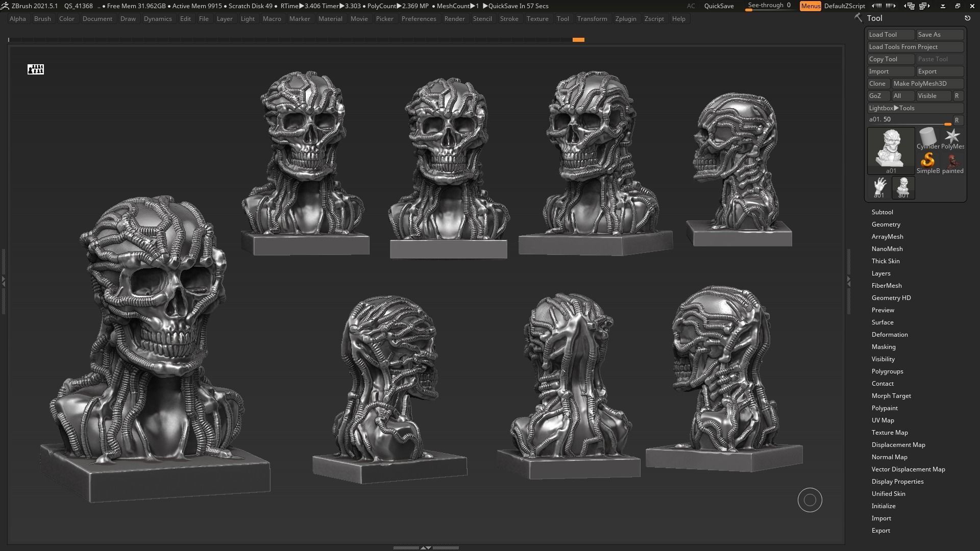Viewport: 980px width, 551px height.
Task: Toggle the AC auto-collapse option
Action: click(x=691, y=6)
